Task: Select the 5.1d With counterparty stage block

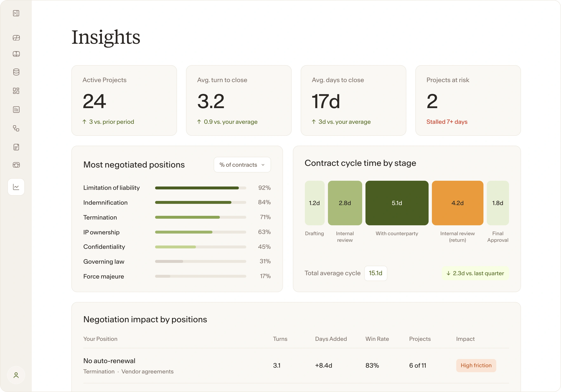Action: [x=397, y=203]
